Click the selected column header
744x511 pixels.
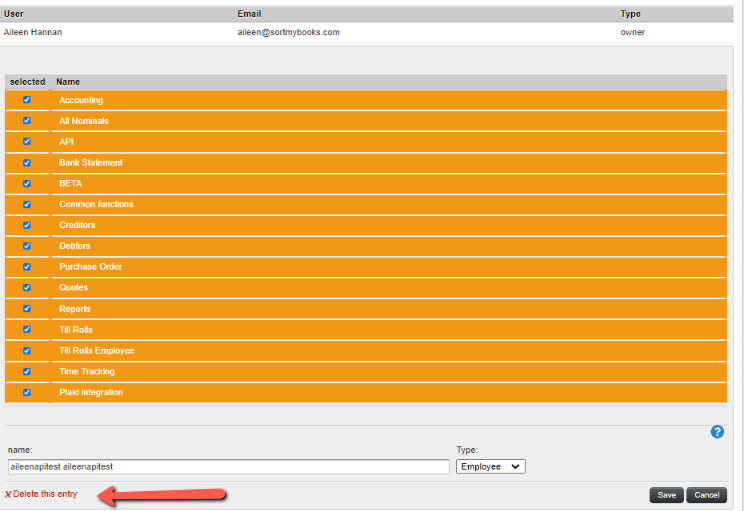pyautogui.click(x=27, y=82)
